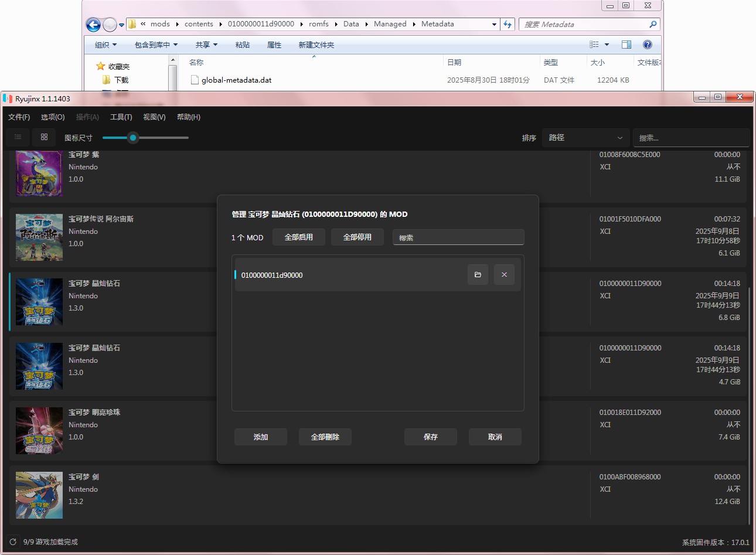Expand the 组织 dropdown in Explorer toolbar
756x555 pixels.
[x=105, y=45]
